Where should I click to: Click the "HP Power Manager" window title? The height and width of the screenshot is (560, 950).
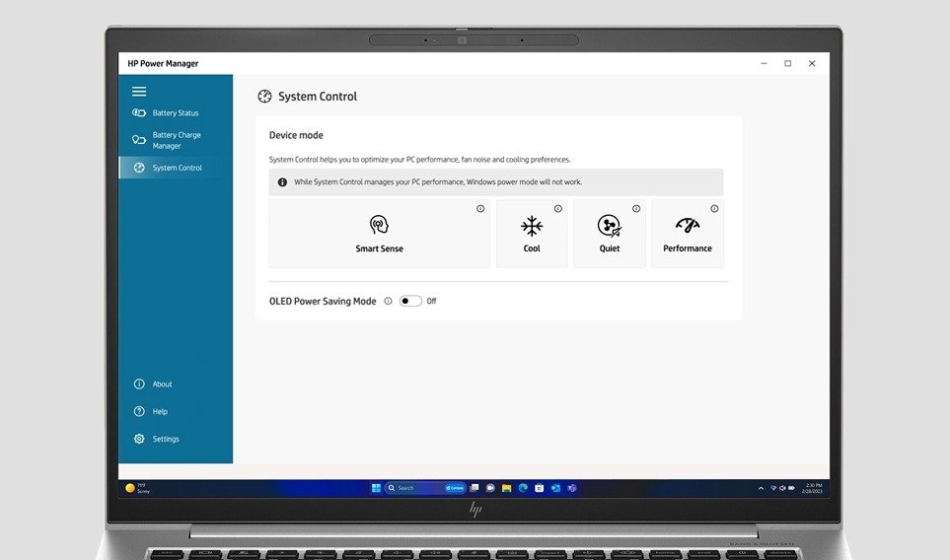coord(163,63)
